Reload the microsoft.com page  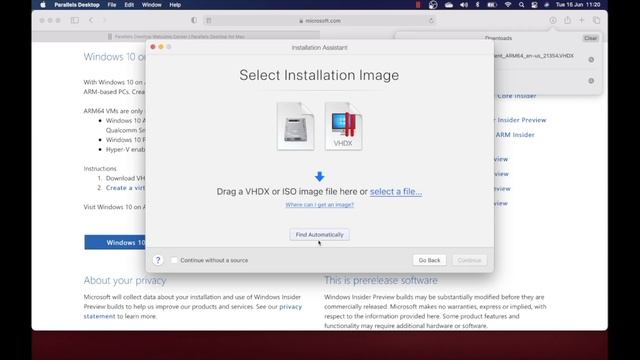[431, 20]
